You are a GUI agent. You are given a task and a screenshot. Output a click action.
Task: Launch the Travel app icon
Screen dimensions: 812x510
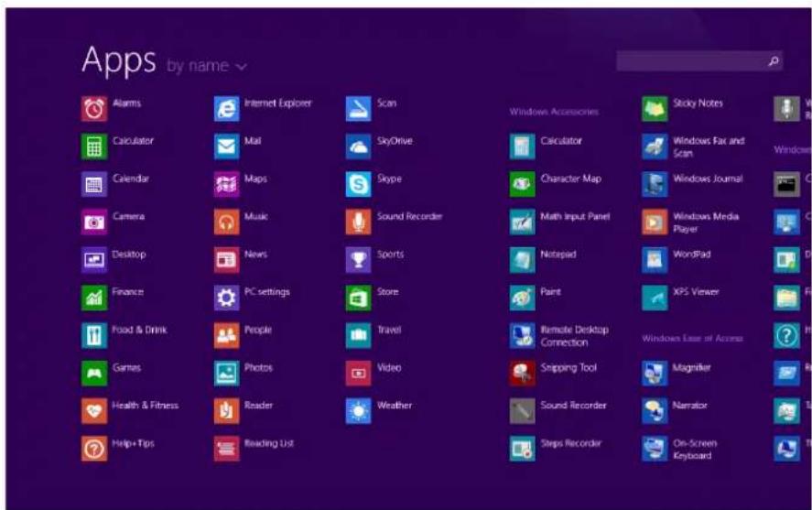[x=358, y=335]
